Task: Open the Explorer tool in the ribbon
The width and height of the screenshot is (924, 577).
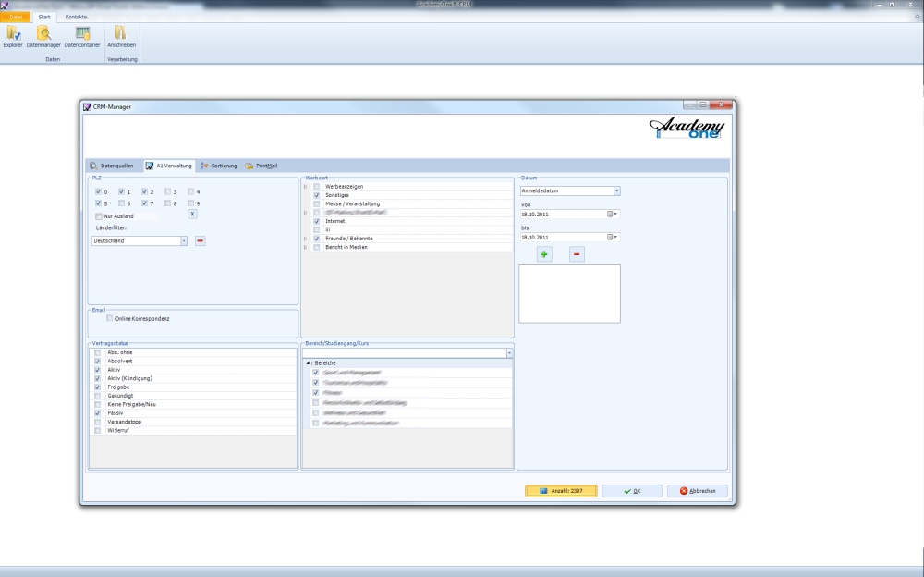Action: 13,36
